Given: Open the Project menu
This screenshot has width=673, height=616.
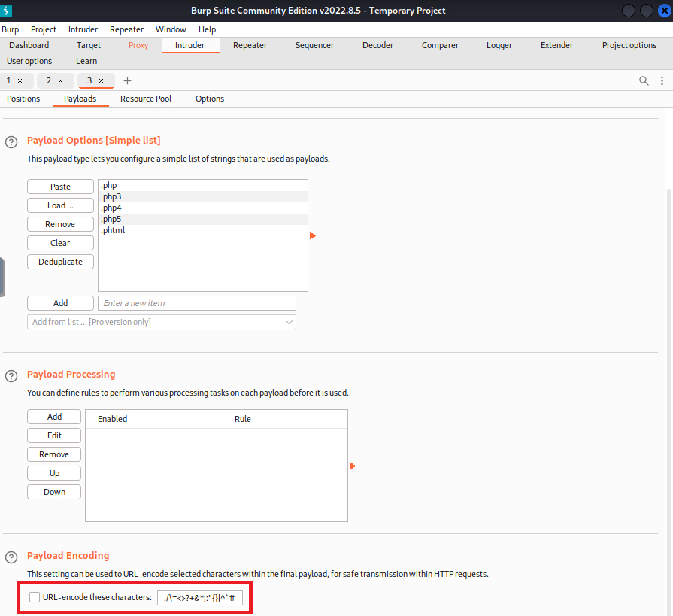Looking at the screenshot, I should (44, 29).
